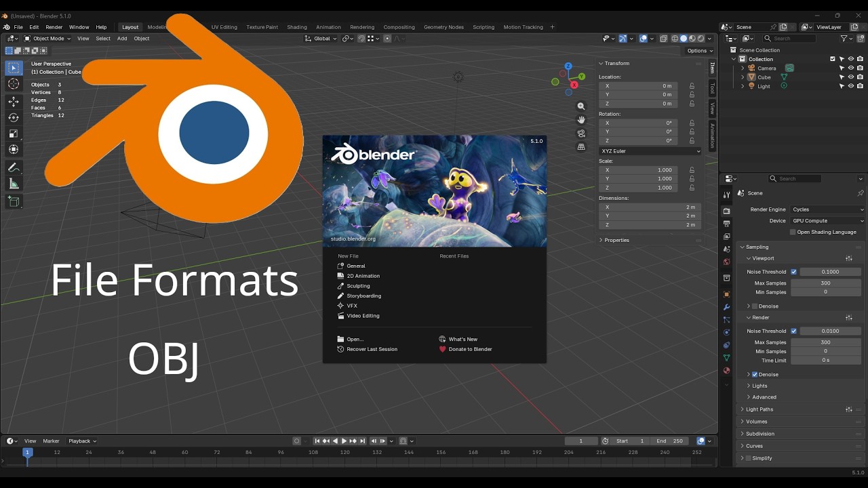Open the viewport Add menu
The width and height of the screenshot is (868, 488).
[122, 39]
